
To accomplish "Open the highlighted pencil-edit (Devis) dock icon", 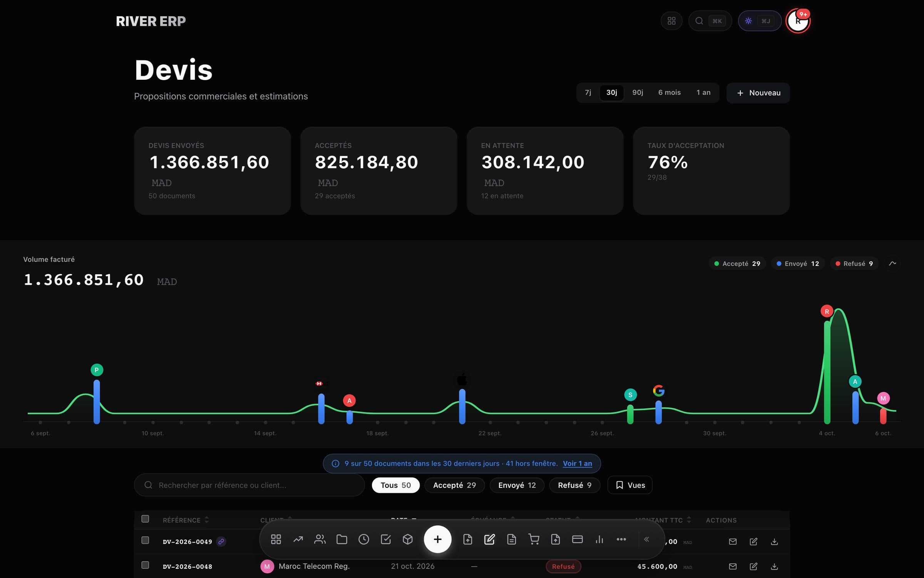I will [x=489, y=539].
